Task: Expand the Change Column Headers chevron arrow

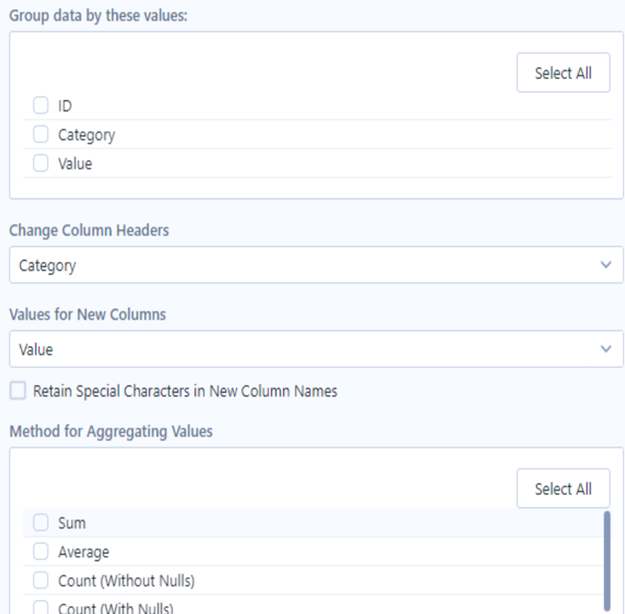Action: (x=606, y=265)
